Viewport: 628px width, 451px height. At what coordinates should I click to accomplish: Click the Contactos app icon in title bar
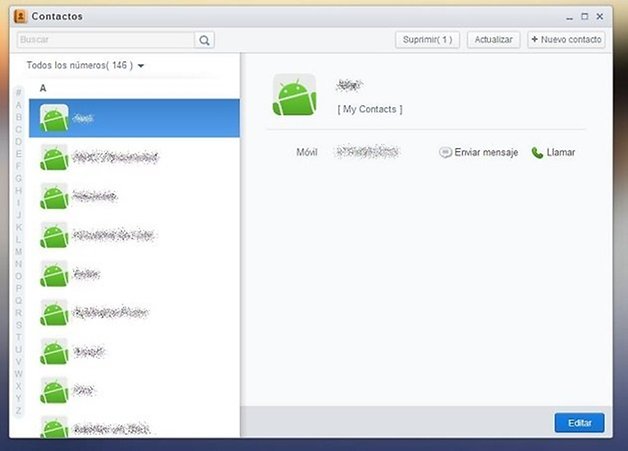(x=20, y=16)
